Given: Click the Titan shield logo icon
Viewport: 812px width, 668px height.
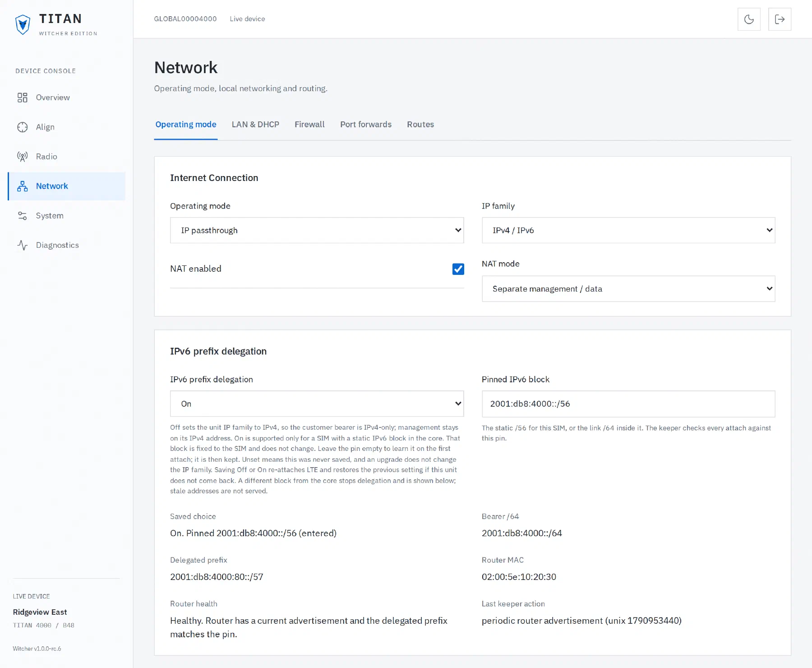Looking at the screenshot, I should tap(23, 24).
